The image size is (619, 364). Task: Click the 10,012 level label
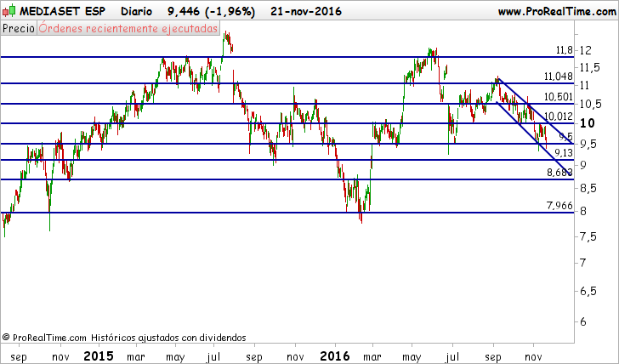click(x=558, y=116)
